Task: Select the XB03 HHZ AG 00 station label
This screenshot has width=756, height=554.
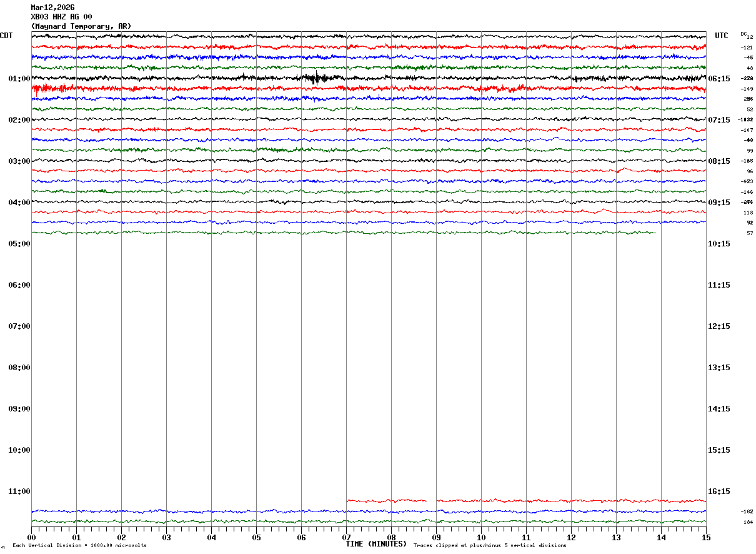Action: click(61, 17)
